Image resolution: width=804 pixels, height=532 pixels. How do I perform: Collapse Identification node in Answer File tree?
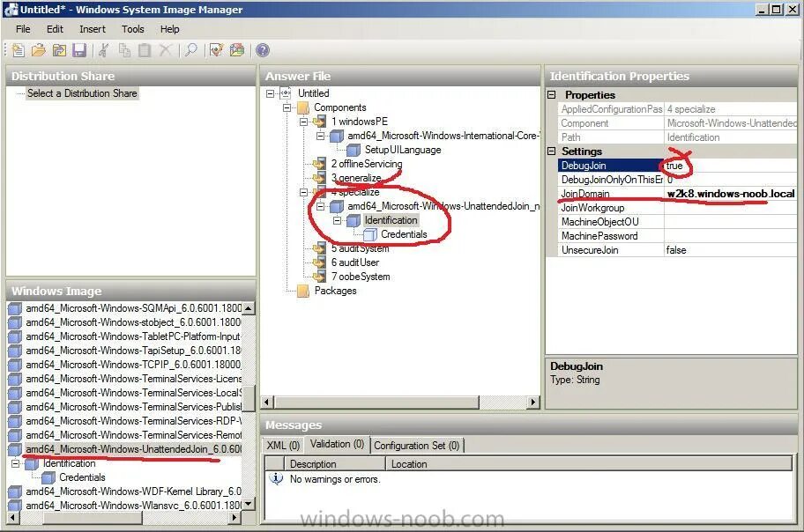point(337,220)
